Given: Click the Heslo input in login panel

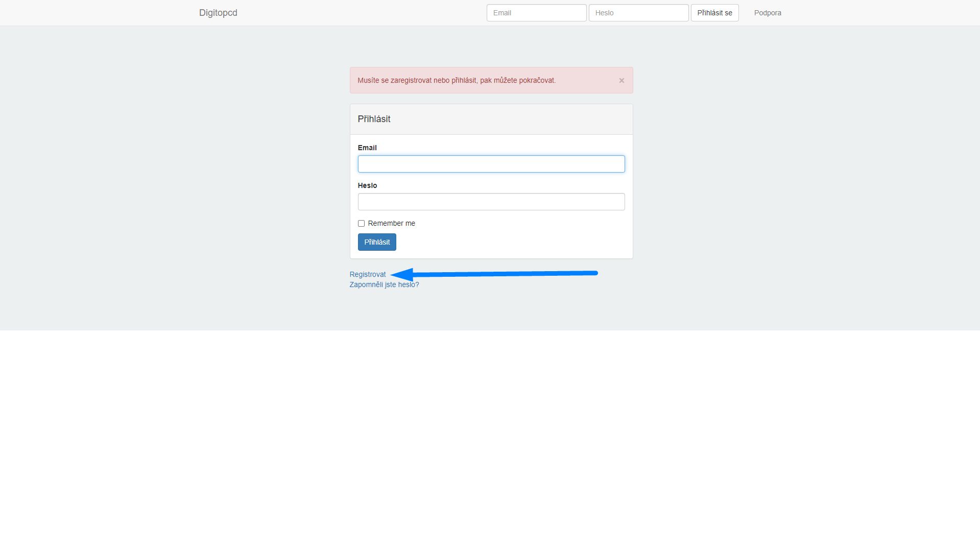Looking at the screenshot, I should (x=491, y=202).
